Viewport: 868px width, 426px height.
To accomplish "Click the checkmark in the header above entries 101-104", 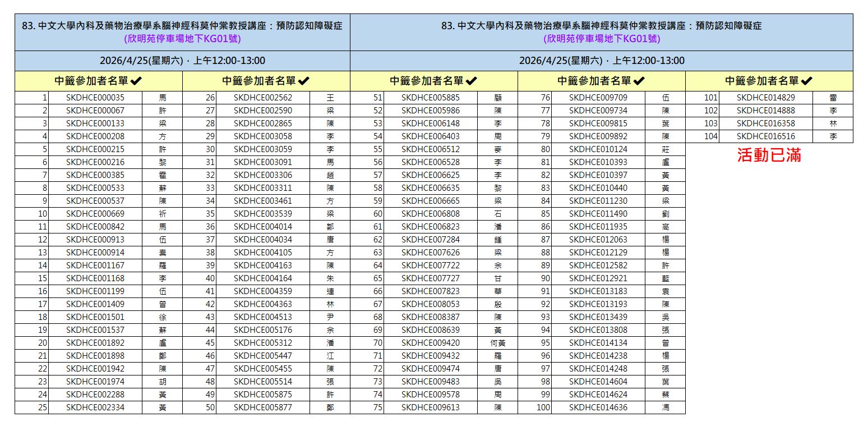I will pos(807,81).
